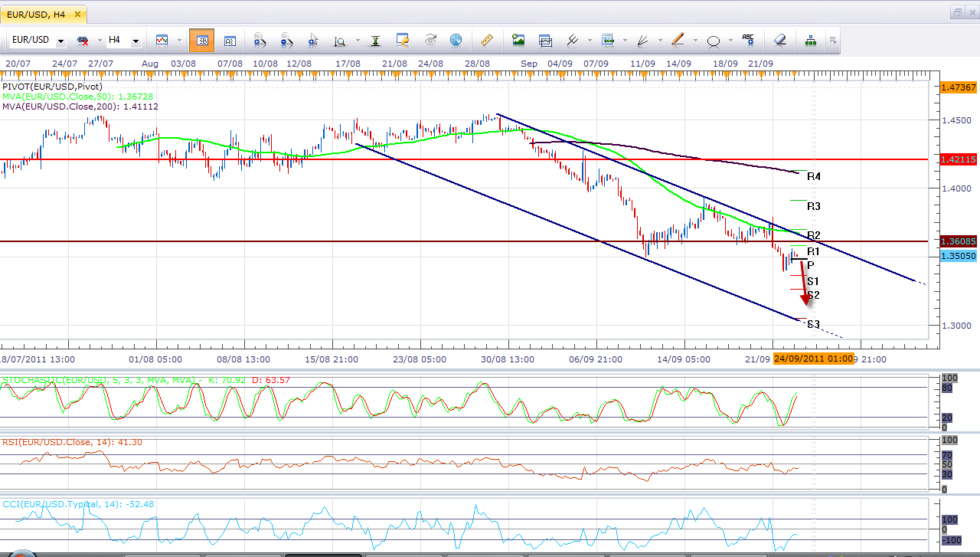Expand the add indicator dropdown arrow
The height and width of the screenshot is (557, 980).
tap(624, 41)
